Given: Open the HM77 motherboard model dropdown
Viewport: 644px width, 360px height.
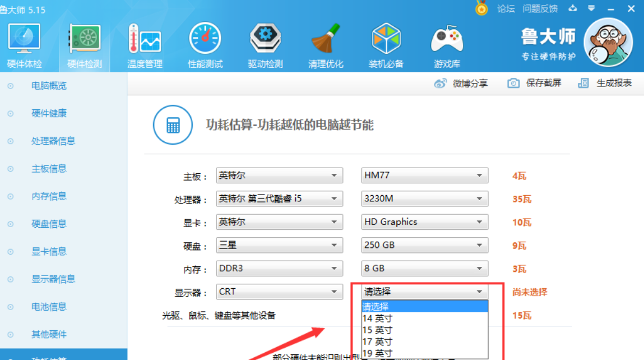Looking at the screenshot, I should (x=424, y=176).
